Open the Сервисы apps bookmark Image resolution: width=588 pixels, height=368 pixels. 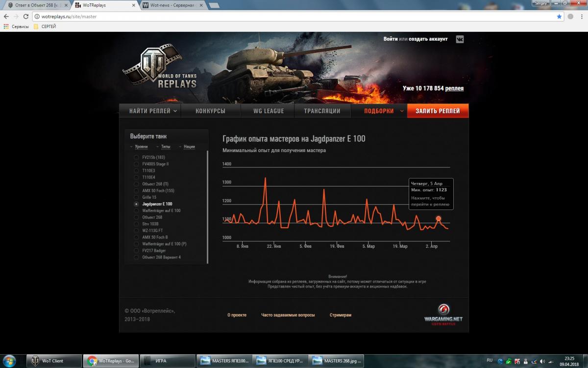(16, 26)
